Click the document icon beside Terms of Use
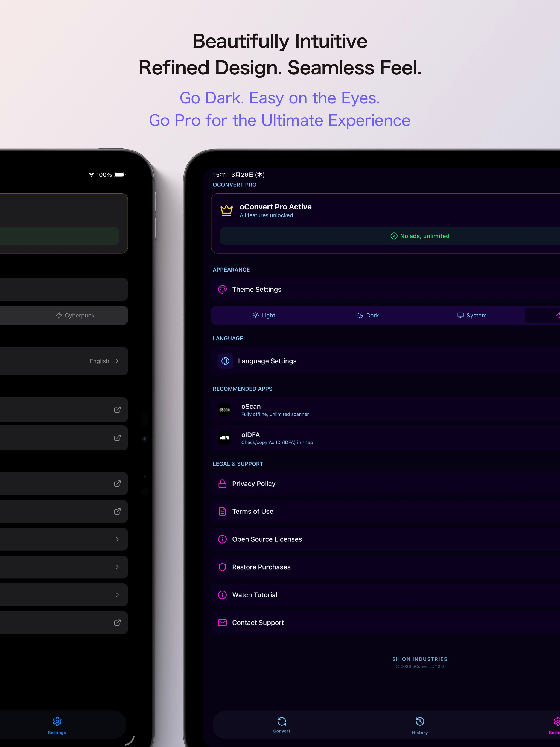Screen dimensions: 560x747 (222, 511)
